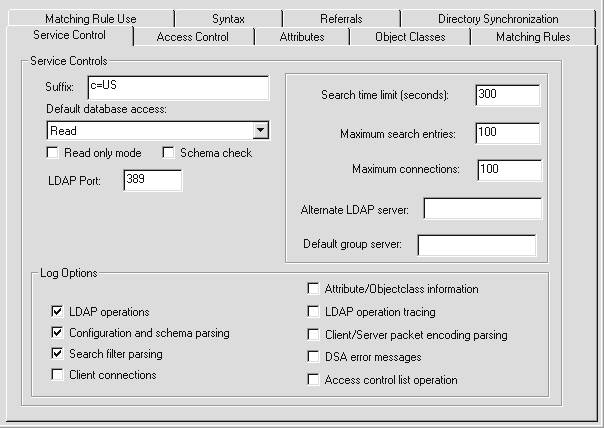Select the Default group server field
This screenshot has height=428, width=604.
point(476,245)
